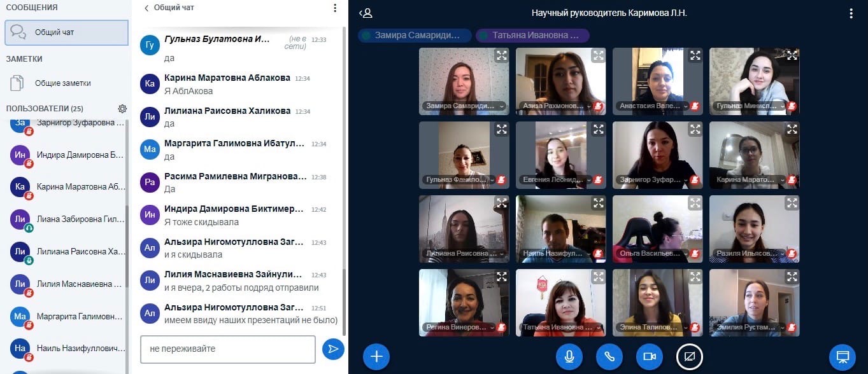Screen dimensions: 868x374
Task: Click the chat message input field
Action: pyautogui.click(x=227, y=349)
